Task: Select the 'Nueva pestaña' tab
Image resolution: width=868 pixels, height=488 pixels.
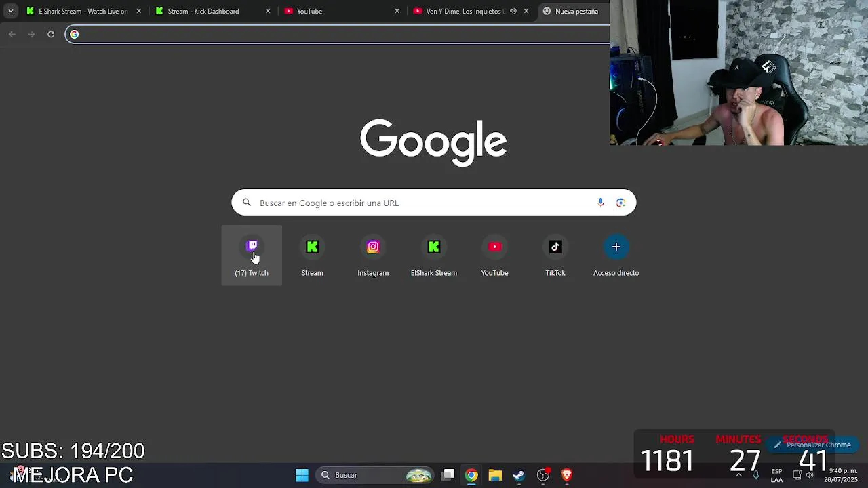Action: pos(573,11)
